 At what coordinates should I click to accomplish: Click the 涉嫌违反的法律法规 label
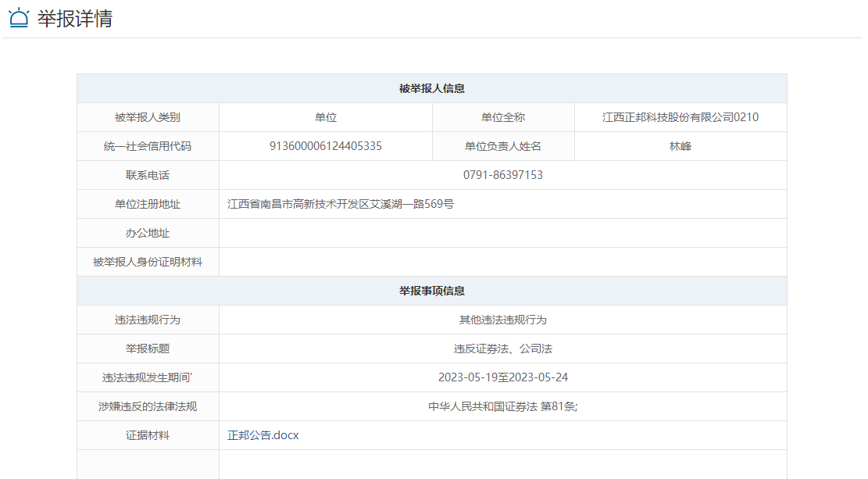pyautogui.click(x=147, y=406)
